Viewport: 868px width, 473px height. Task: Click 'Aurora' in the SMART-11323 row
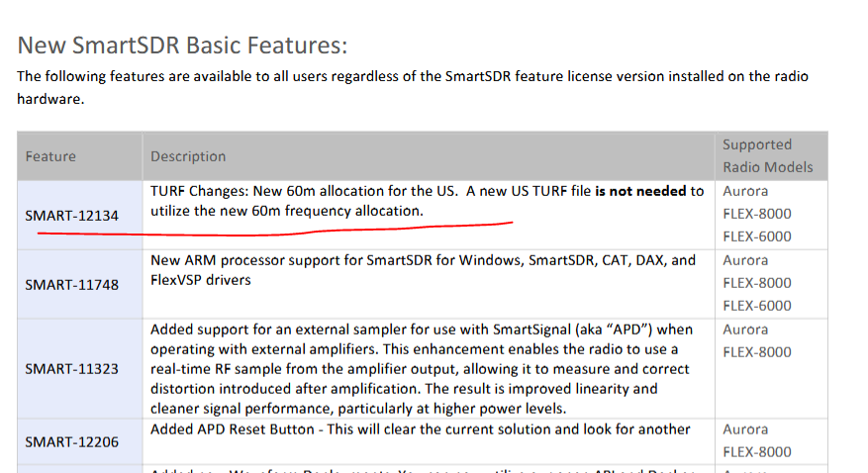tap(745, 330)
